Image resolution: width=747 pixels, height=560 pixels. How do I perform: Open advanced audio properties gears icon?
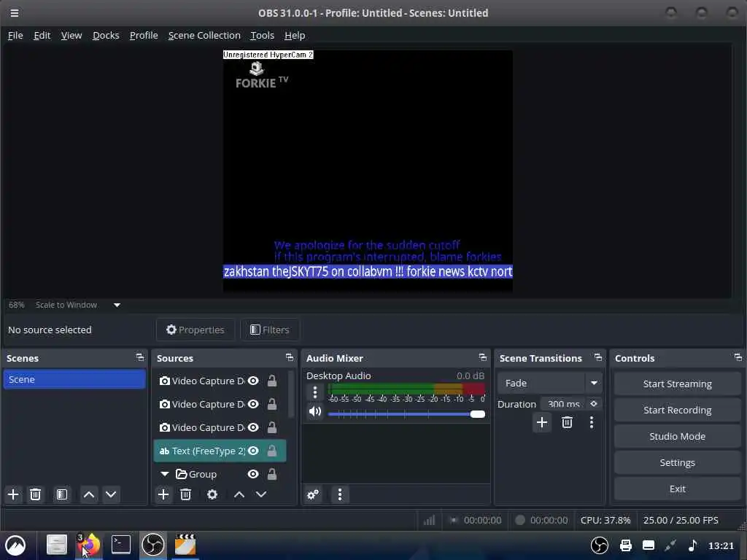313,494
